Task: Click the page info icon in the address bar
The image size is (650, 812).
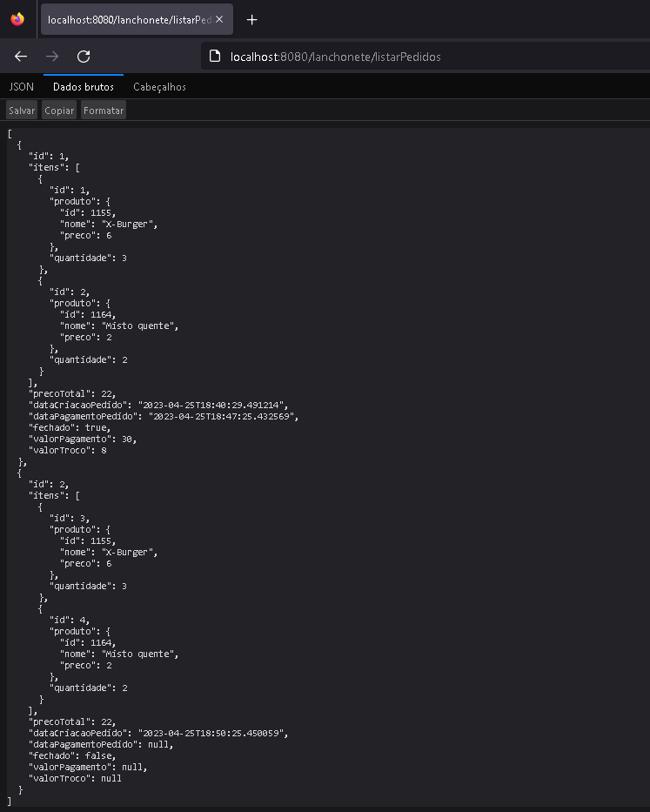Action: tap(215, 55)
